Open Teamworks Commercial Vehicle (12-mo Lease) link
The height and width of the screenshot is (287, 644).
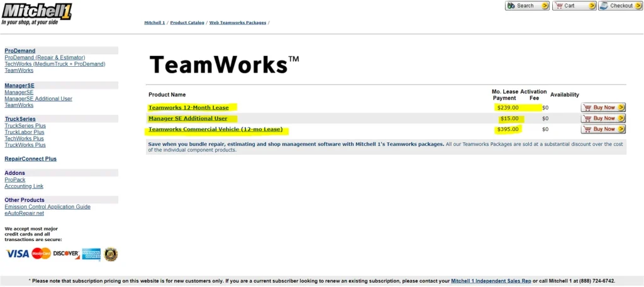(215, 130)
